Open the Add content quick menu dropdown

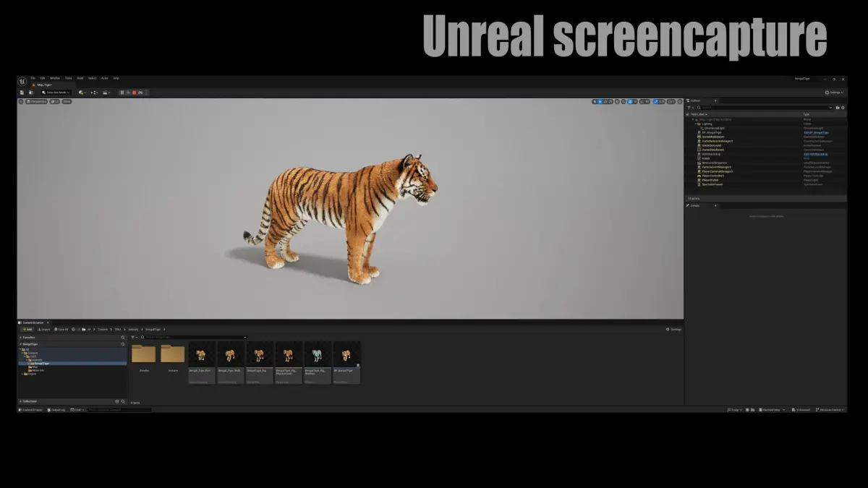[x=82, y=93]
